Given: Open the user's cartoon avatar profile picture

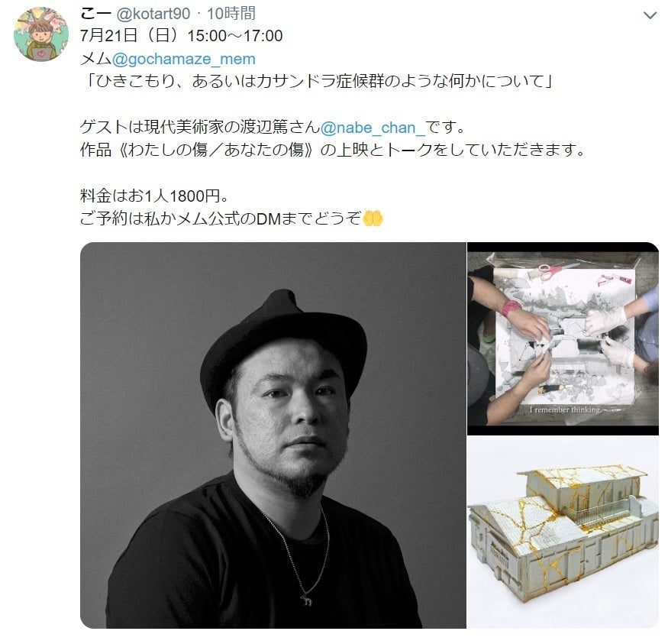Looking at the screenshot, I should click(41, 34).
